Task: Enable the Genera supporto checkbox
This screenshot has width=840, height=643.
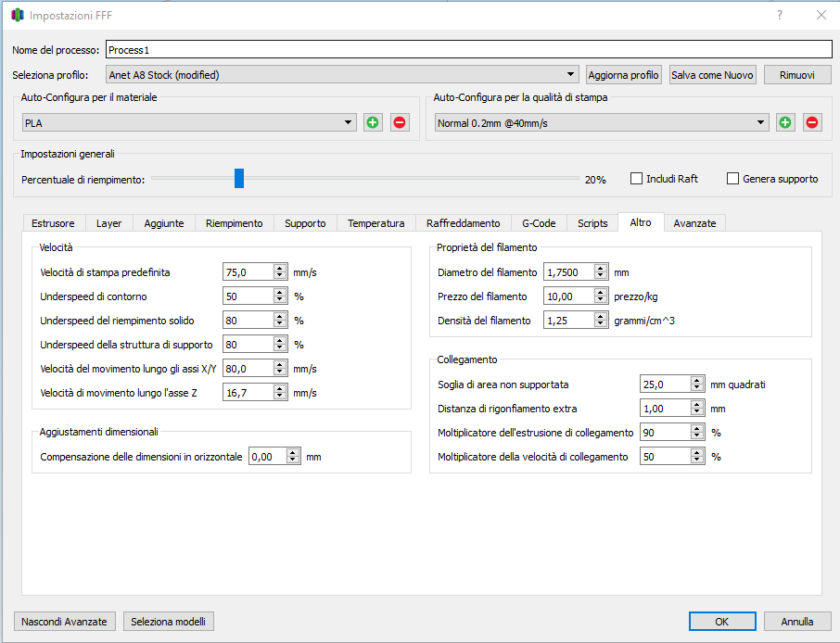Action: pos(732,178)
